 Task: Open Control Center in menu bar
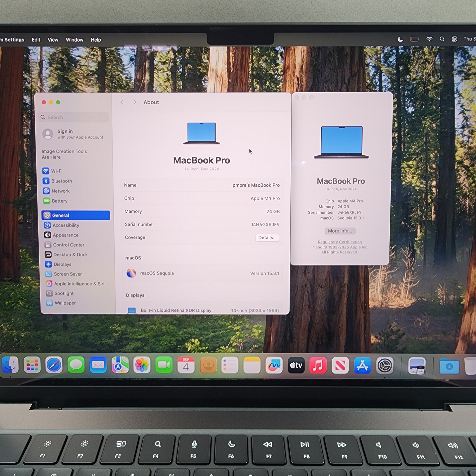click(454, 39)
